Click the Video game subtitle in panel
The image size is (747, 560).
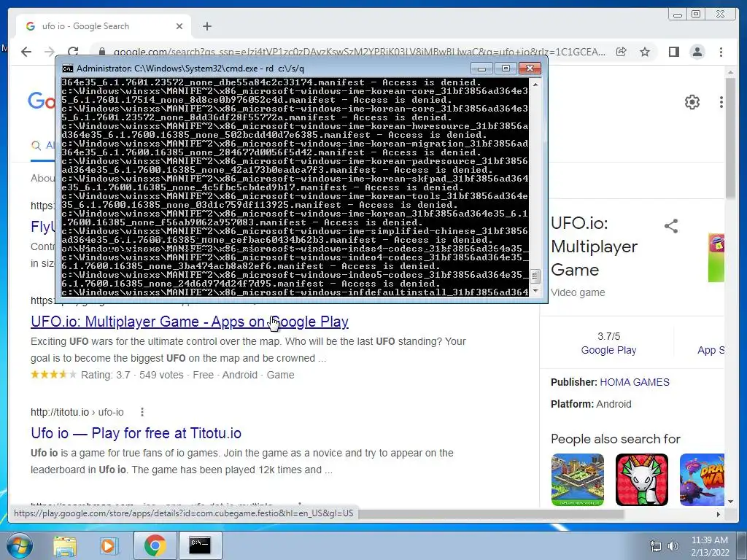point(578,292)
